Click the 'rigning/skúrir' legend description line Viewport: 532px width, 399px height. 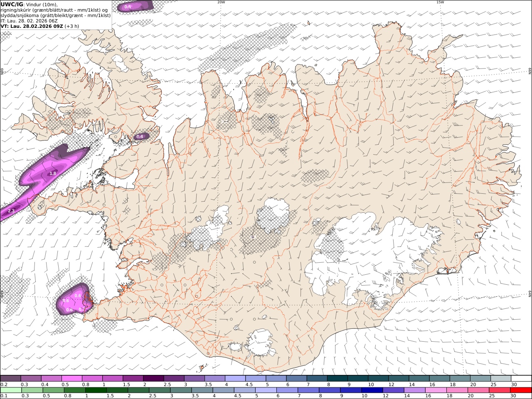(x=54, y=10)
